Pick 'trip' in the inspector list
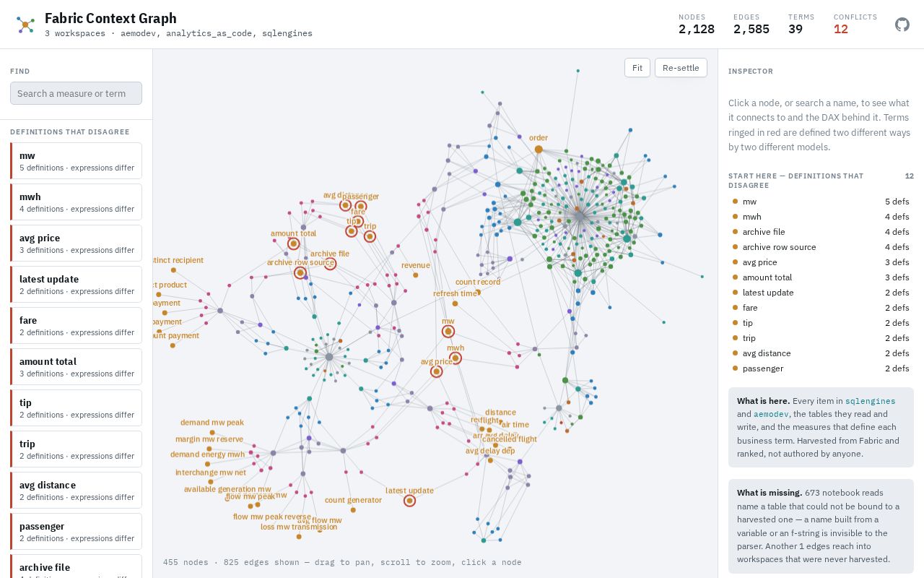The image size is (924, 578). click(x=821, y=338)
